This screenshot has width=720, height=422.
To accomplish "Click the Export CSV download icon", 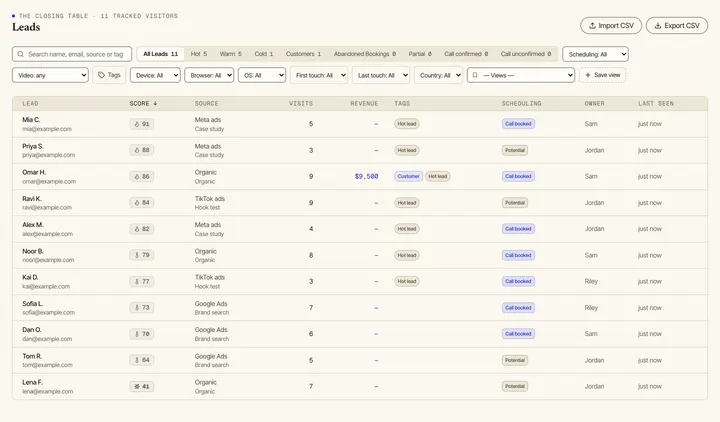I will pyautogui.click(x=658, y=26).
